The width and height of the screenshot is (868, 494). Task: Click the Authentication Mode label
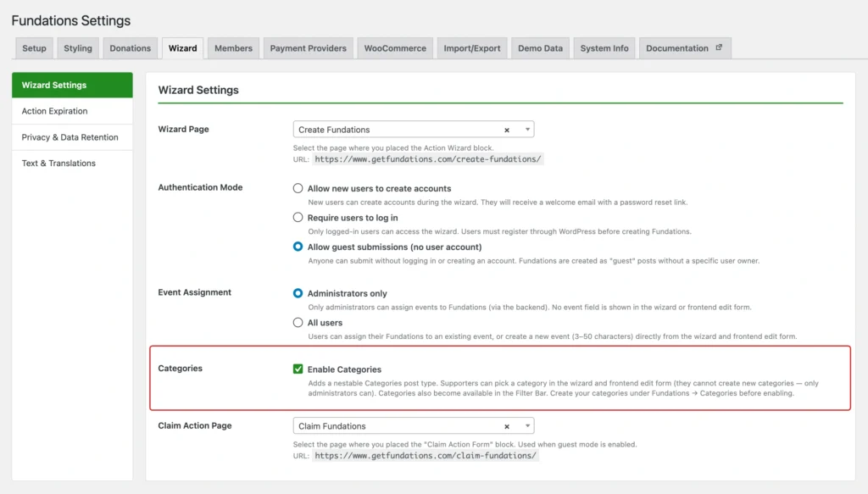click(200, 187)
